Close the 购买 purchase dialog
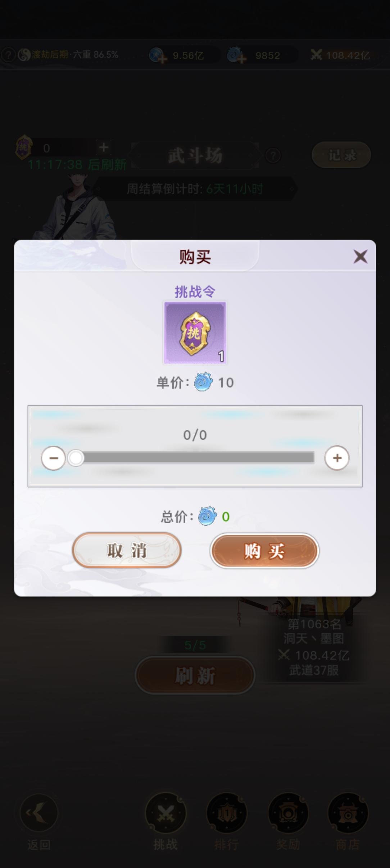The image size is (390, 868). [x=360, y=257]
